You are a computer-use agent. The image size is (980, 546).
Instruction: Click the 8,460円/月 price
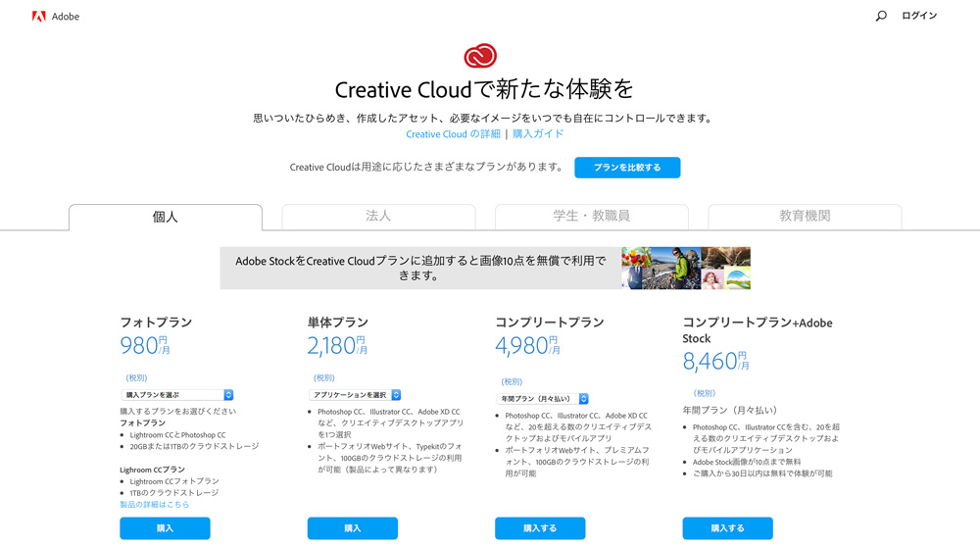[715, 361]
